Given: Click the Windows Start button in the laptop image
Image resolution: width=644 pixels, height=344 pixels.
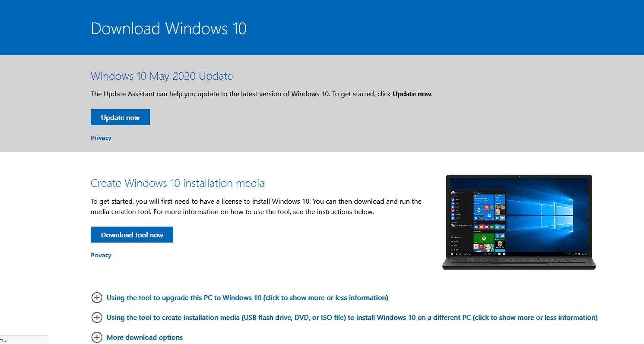Looking at the screenshot, I should coord(452,254).
